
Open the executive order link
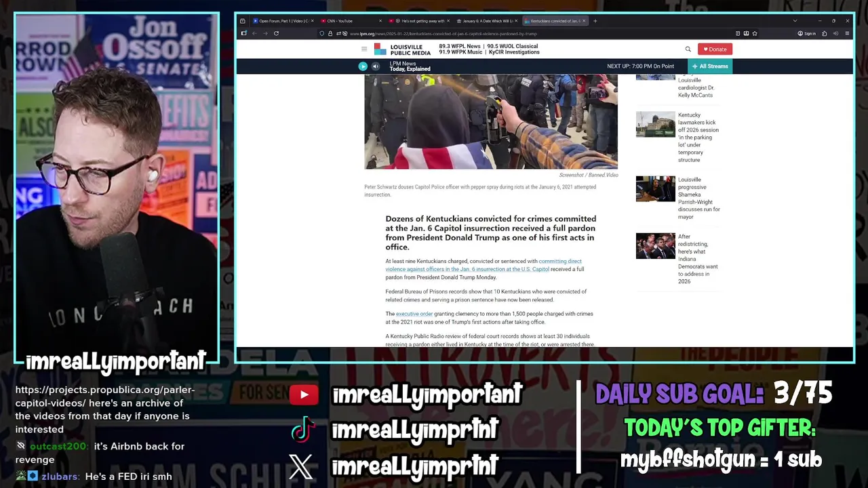pos(414,314)
